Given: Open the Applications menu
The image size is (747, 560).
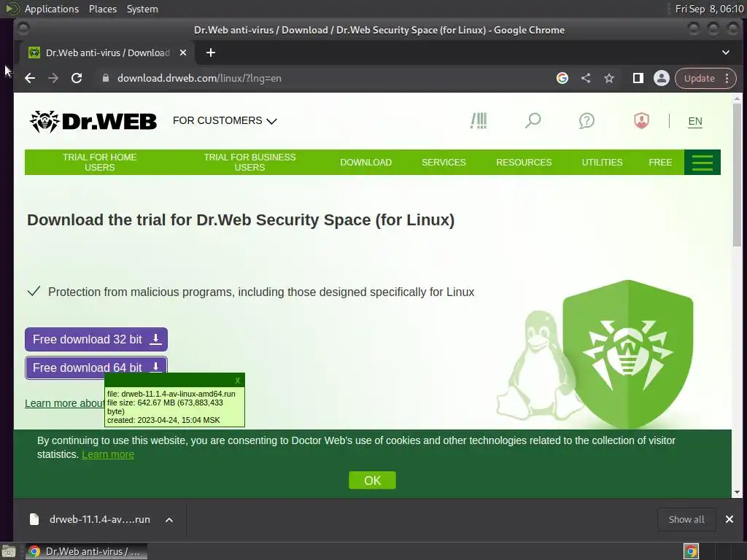Looking at the screenshot, I should tap(52, 9).
